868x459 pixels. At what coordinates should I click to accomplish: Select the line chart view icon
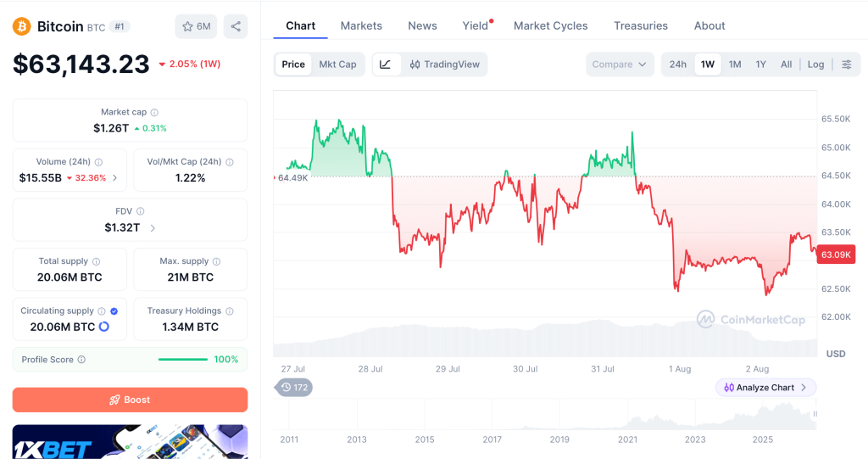(x=386, y=64)
